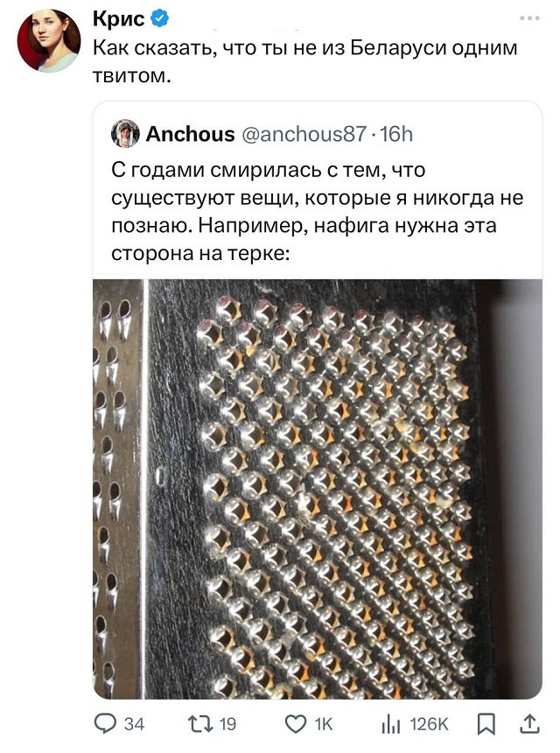Open the grater photo in quoted tweet
The image size is (560, 753).
tap(318, 489)
